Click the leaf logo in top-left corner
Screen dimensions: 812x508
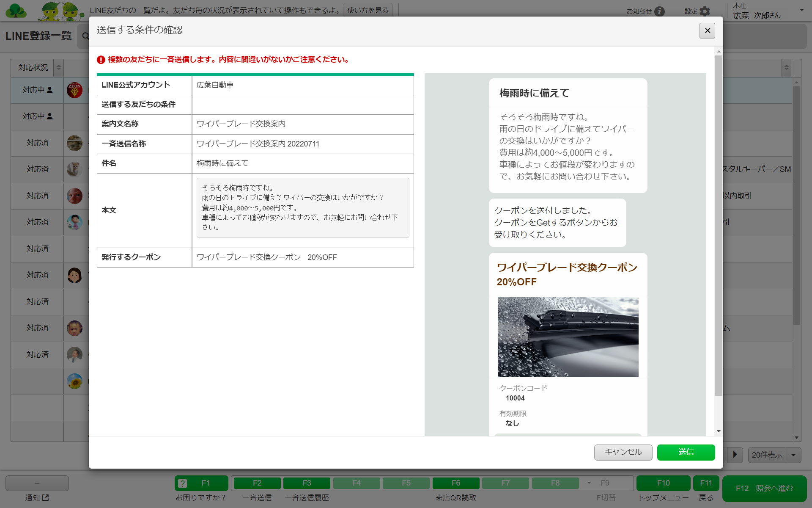tap(16, 11)
